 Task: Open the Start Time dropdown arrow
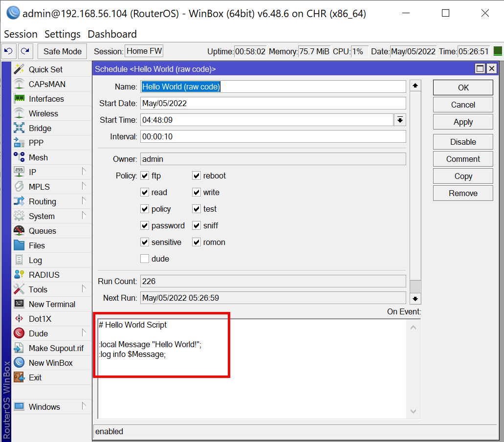400,120
